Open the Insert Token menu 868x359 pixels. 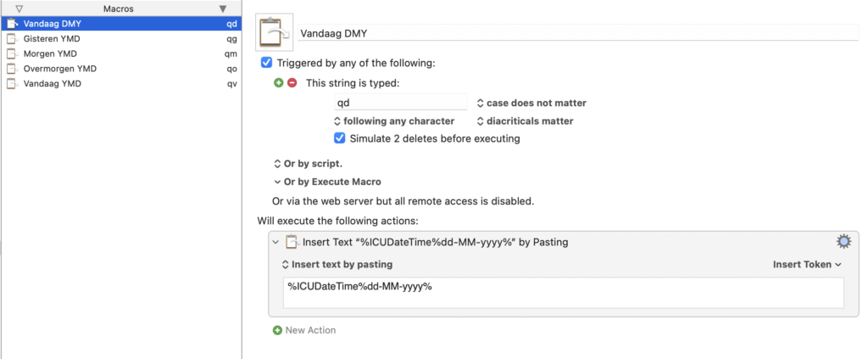[x=807, y=264]
